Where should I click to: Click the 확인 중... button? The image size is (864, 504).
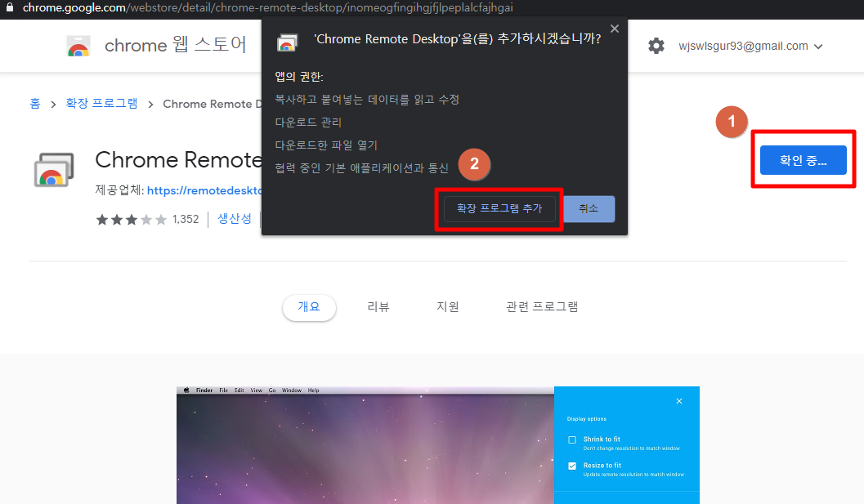[803, 160]
